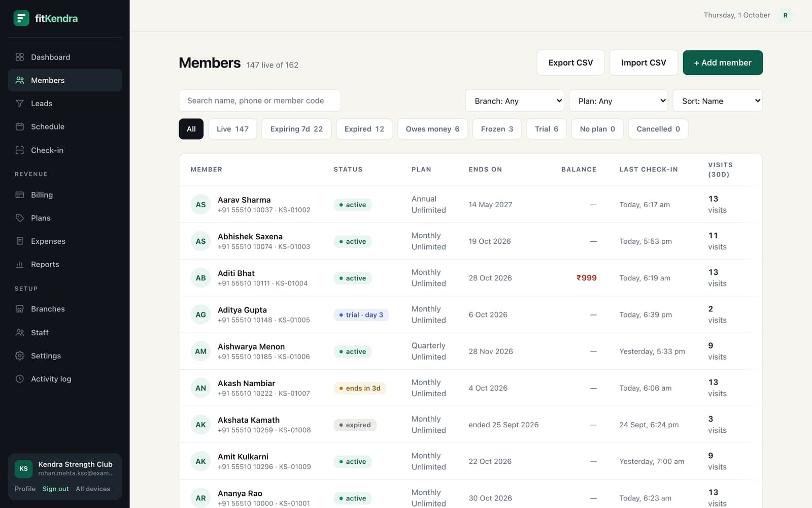The width and height of the screenshot is (812, 508).
Task: Click the Branches storefront icon
Action: click(20, 309)
